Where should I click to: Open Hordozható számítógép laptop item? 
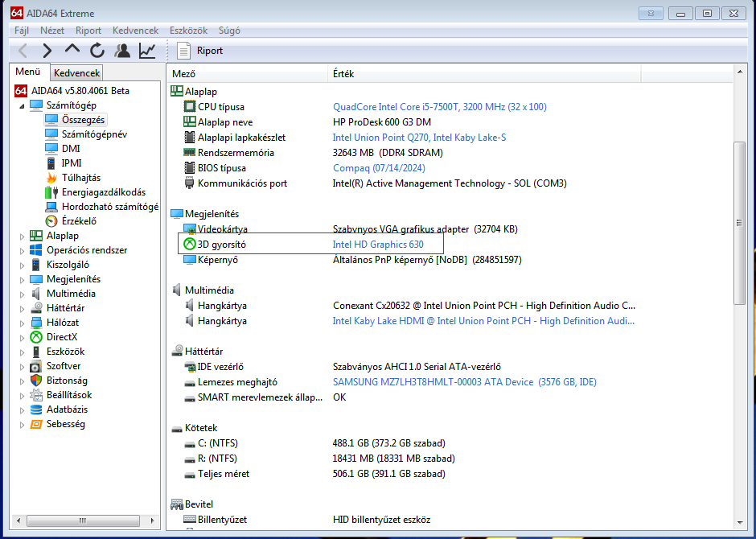point(51,206)
